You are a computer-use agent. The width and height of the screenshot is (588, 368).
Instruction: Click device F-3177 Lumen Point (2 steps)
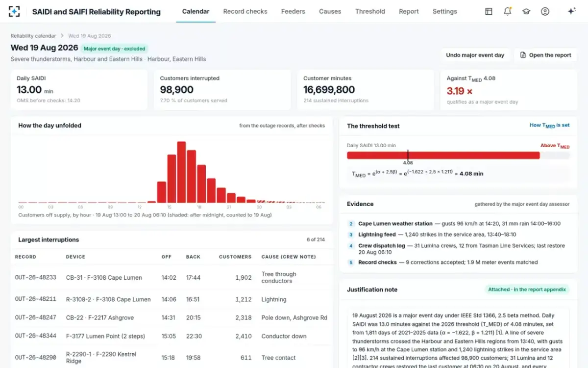click(105, 336)
